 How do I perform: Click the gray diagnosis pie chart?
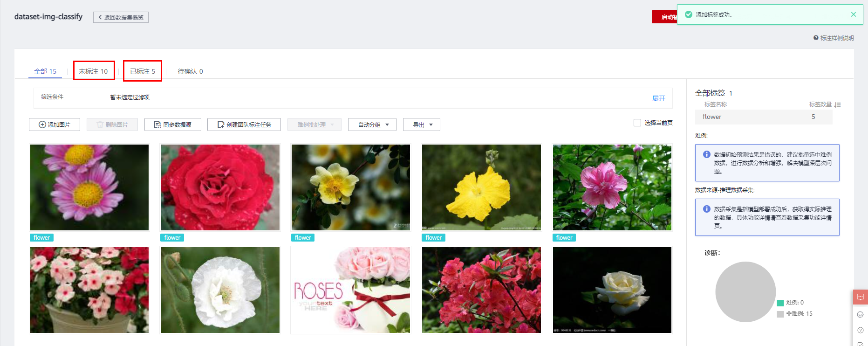[x=745, y=292]
